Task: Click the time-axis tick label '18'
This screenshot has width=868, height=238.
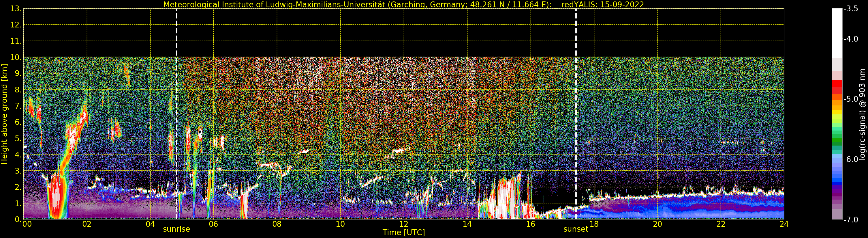Action: coord(594,224)
